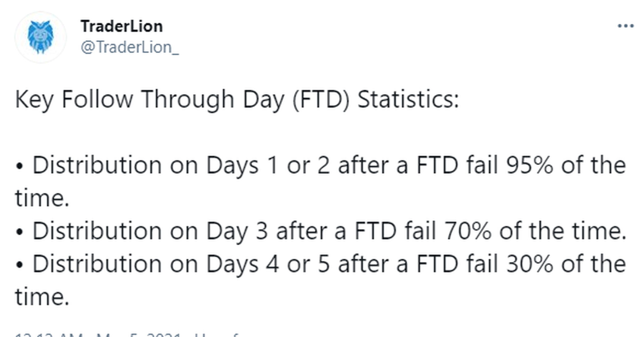The image size is (644, 337).
Task: Click the 'Key Follow Through Day' heading line
Action: coord(237,100)
